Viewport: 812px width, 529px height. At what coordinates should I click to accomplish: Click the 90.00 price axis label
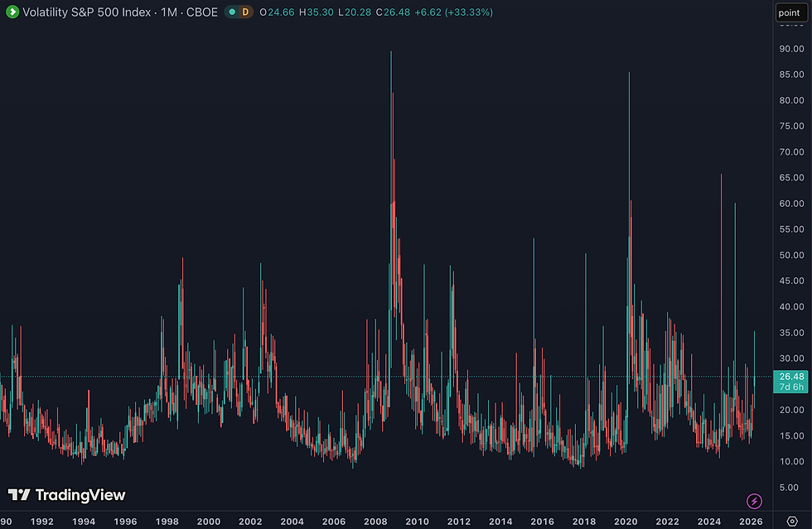[791, 49]
